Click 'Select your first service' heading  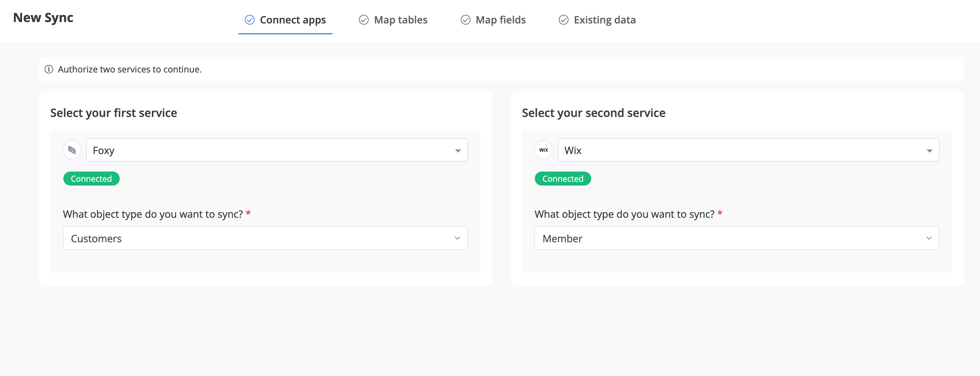click(x=114, y=113)
